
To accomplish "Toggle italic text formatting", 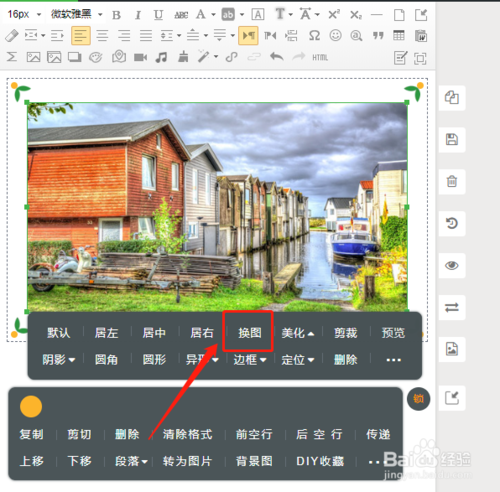I will 138,15.
